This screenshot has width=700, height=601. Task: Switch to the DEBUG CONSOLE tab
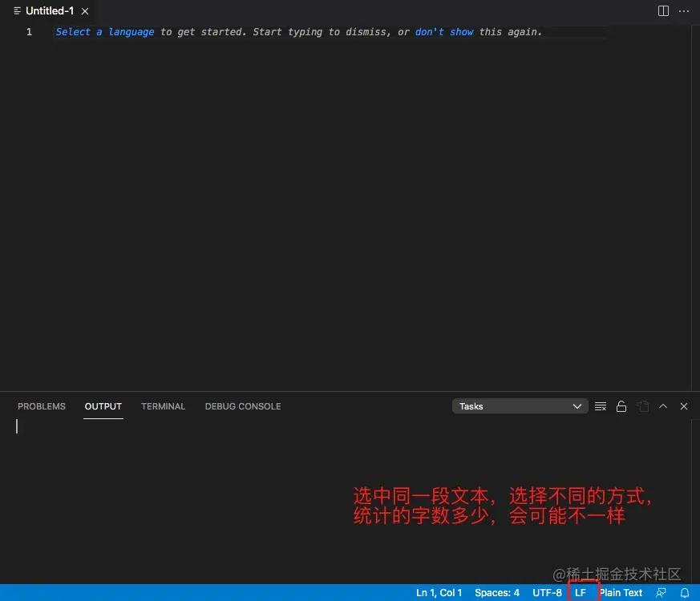[243, 406]
